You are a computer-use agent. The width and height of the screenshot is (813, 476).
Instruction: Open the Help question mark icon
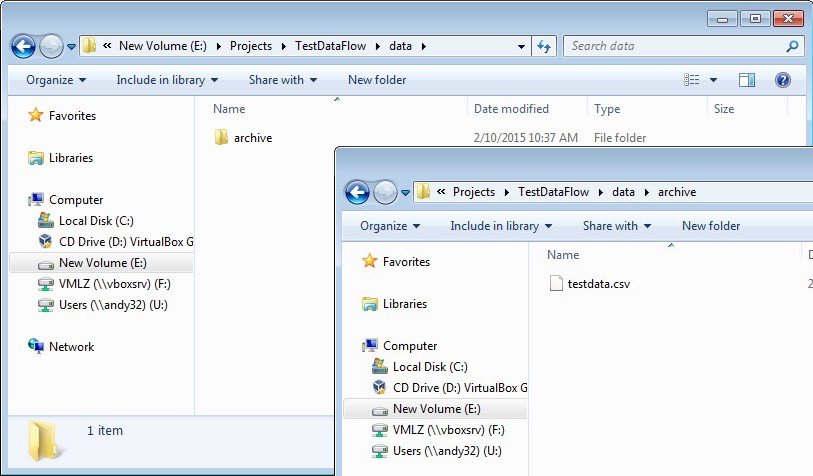click(x=783, y=80)
